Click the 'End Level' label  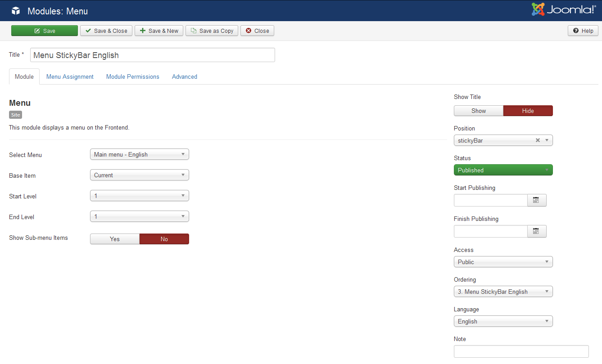(x=22, y=217)
